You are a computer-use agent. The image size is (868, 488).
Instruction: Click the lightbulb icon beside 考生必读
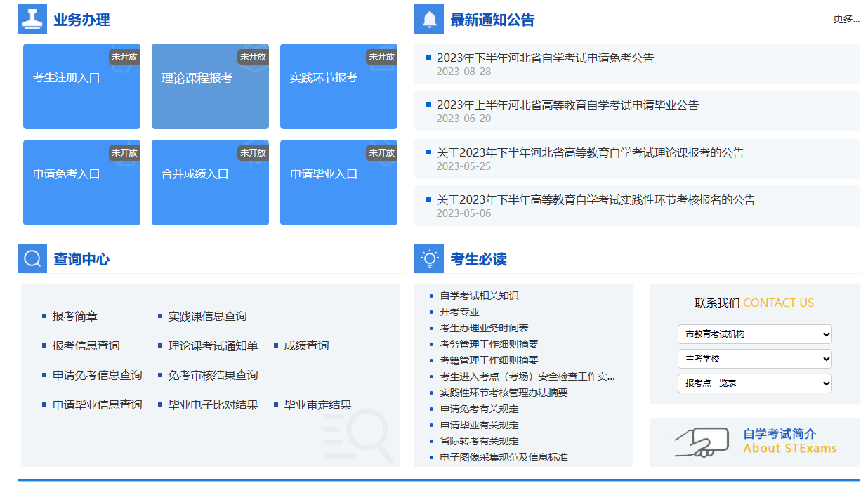(x=429, y=258)
